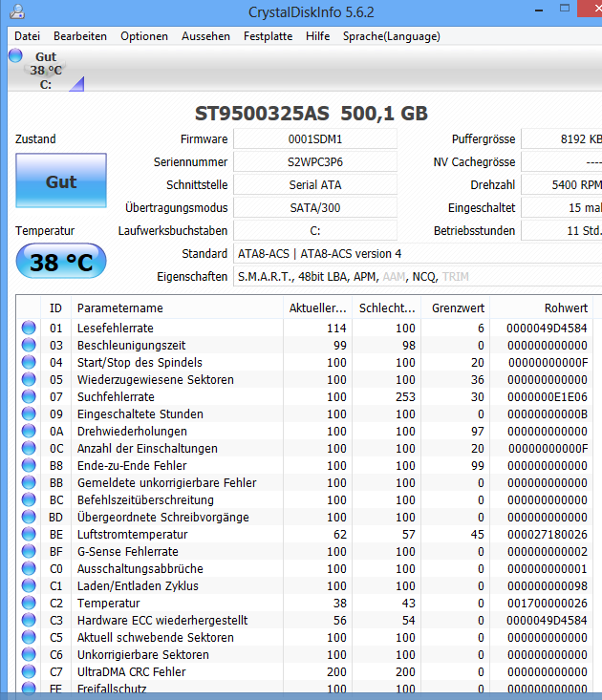Click the Grenzwert column header
Screen dimensions: 602x700
coord(456,308)
